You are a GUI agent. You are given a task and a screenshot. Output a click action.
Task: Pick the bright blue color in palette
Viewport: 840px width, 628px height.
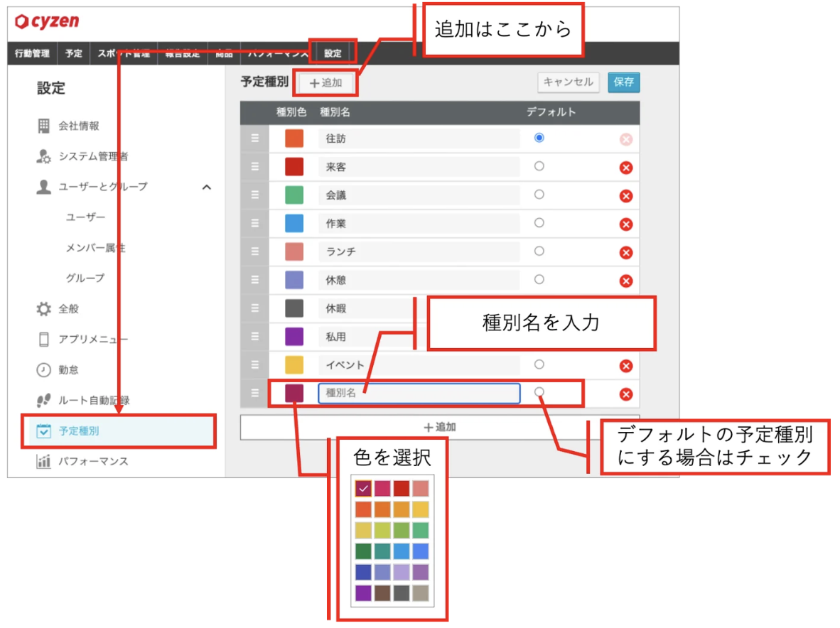pyautogui.click(x=421, y=551)
